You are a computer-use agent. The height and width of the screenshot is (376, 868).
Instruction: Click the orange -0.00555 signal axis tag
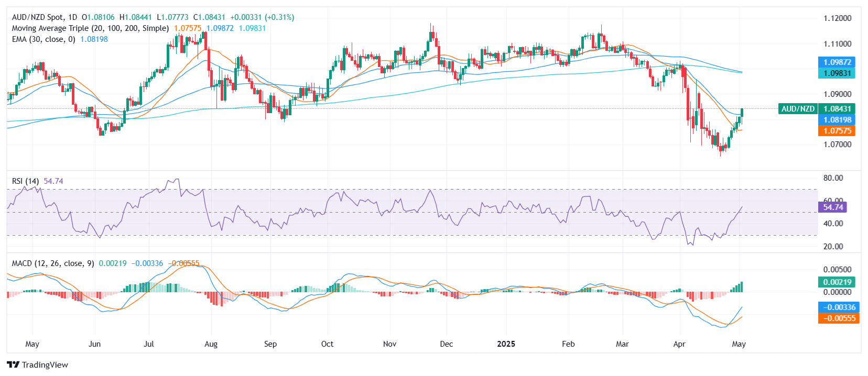[839, 318]
